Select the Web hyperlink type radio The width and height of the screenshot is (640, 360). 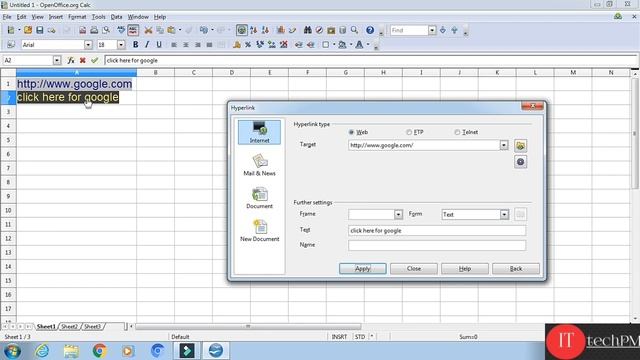click(x=351, y=132)
